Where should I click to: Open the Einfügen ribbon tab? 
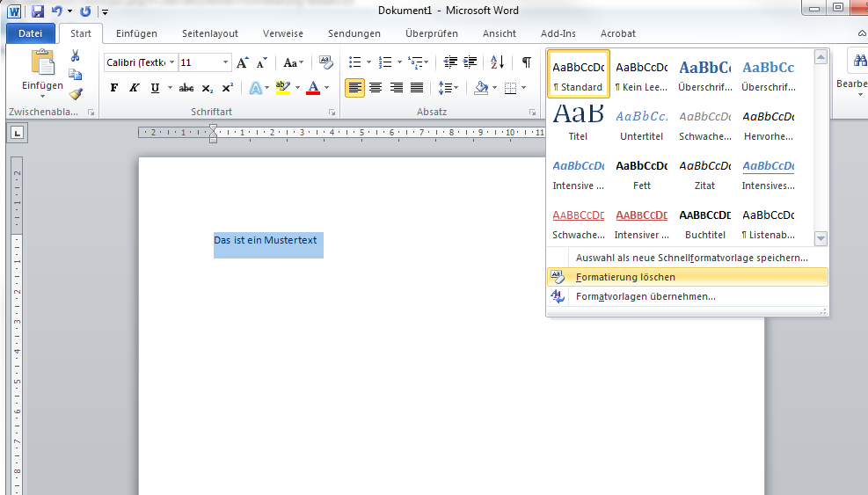(x=136, y=33)
